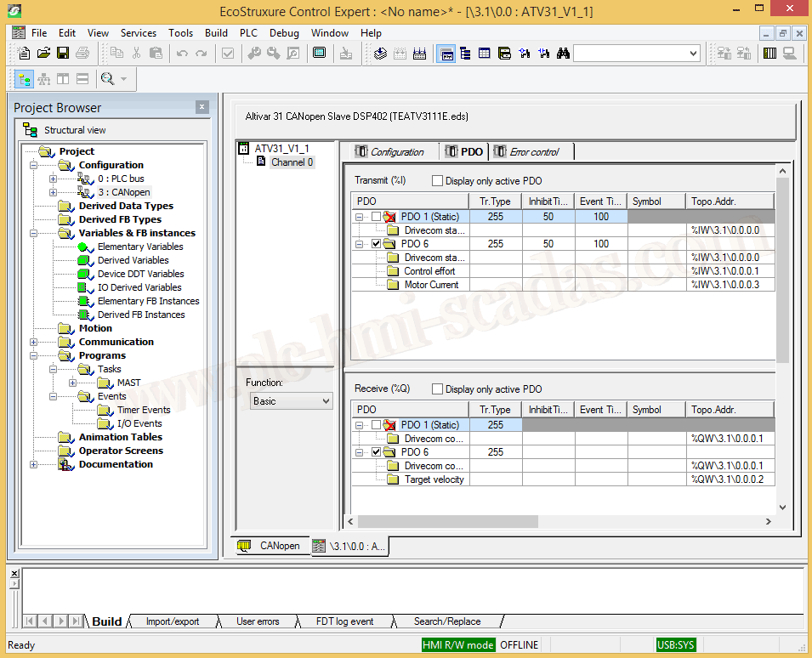
Task: Check PDO 1 (Static) in Receive table
Action: tap(377, 425)
